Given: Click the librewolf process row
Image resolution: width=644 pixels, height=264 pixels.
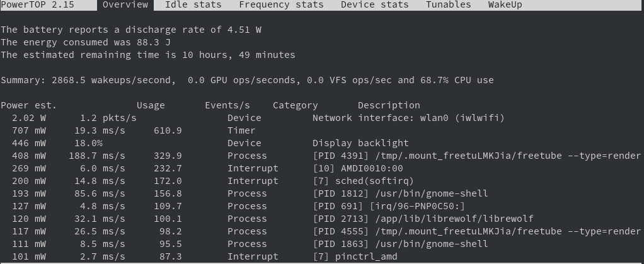Looking at the screenshot, I should (x=423, y=219).
